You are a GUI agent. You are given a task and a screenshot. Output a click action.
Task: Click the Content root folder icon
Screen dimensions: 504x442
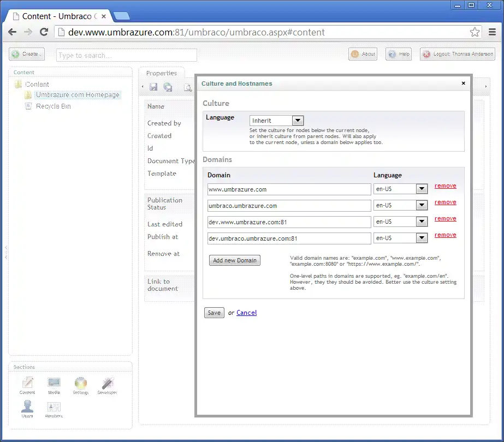(x=19, y=84)
